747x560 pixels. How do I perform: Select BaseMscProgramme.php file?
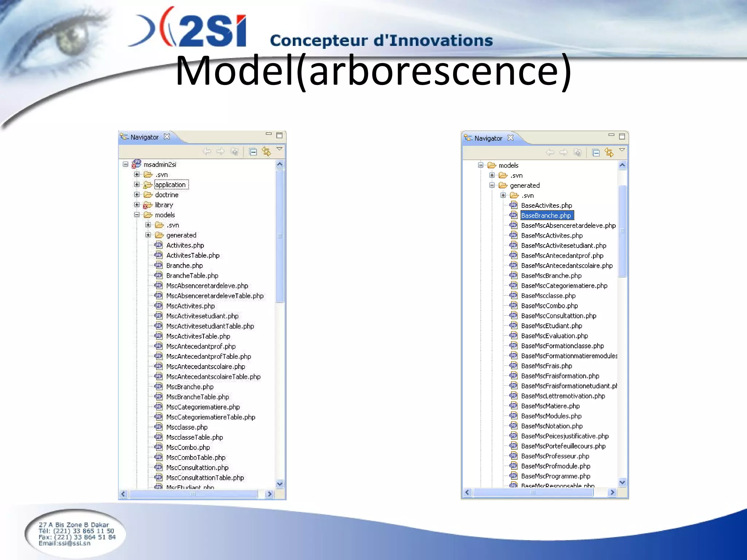[x=556, y=476]
